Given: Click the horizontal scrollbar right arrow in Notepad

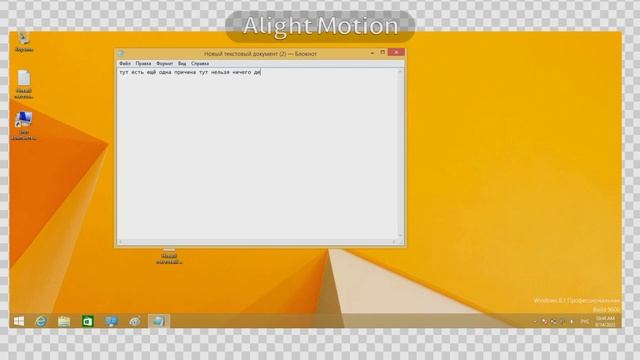Looking at the screenshot, I should coord(394,242).
